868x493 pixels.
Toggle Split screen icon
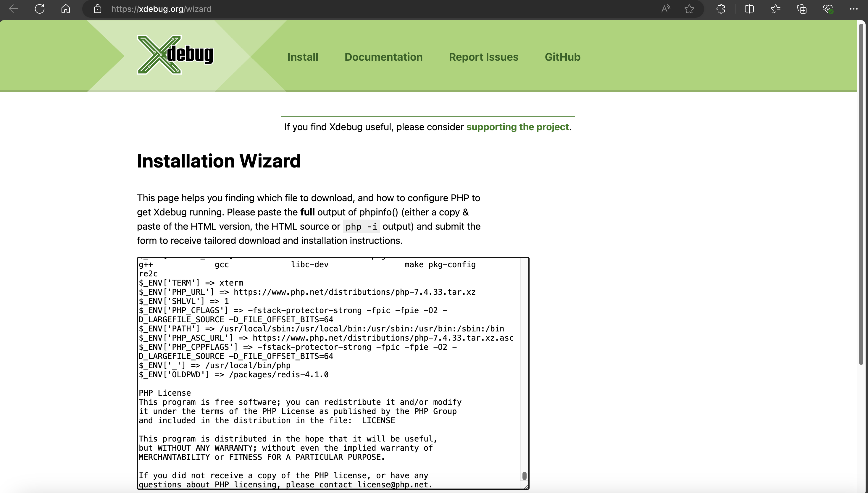tap(749, 9)
